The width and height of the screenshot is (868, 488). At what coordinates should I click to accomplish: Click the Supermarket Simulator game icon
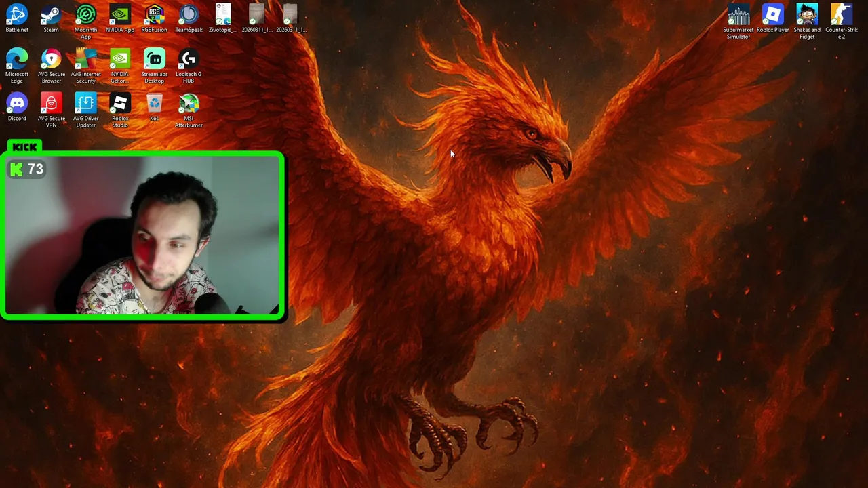(738, 22)
